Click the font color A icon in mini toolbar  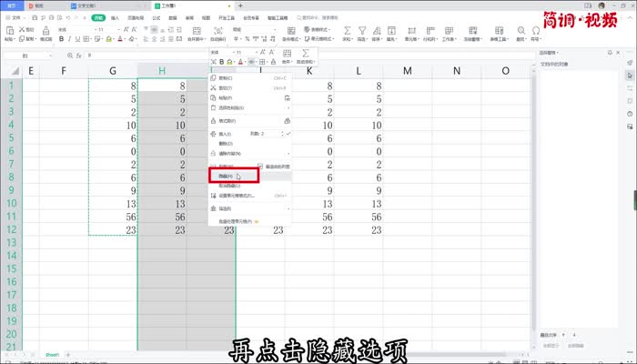240,62
